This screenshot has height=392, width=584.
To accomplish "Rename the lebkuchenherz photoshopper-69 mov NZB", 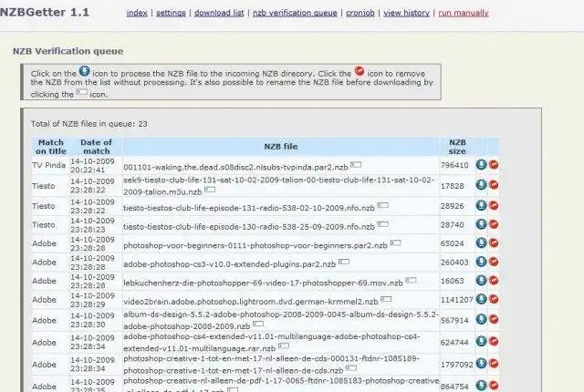I will (x=412, y=281).
